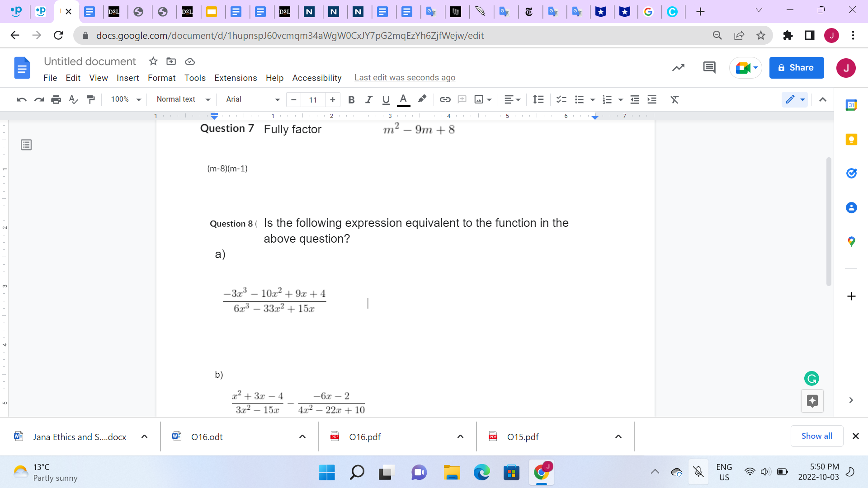Open Google Calendar from the side panel

click(852, 104)
